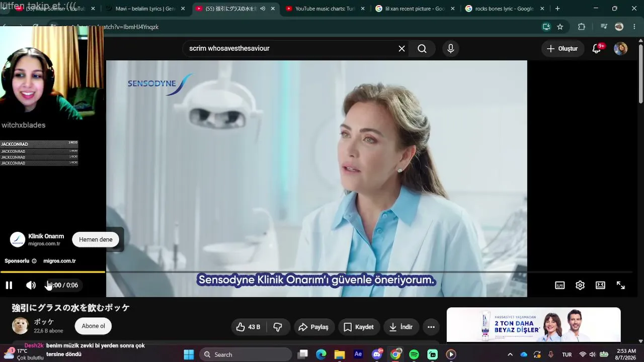The height and width of the screenshot is (362, 644).
Task: Switch to YouTube music charts tab
Action: [325, 9]
